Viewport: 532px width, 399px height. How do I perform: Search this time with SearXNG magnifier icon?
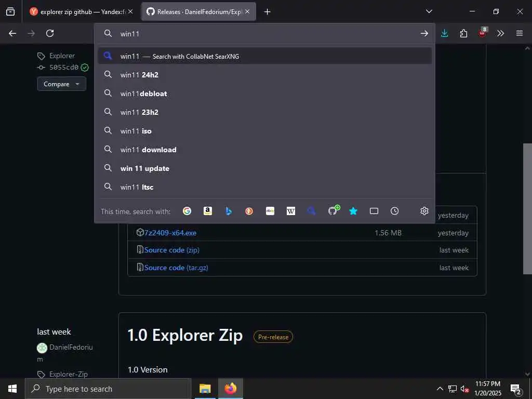312,211
